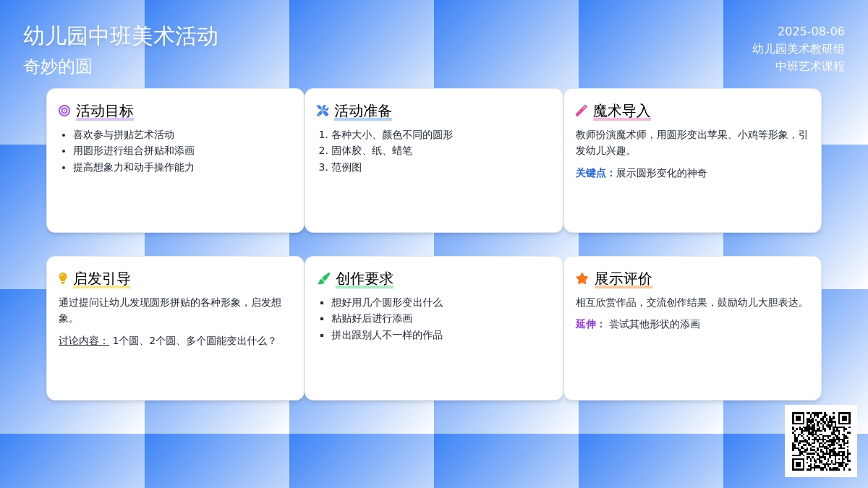Click the question 1个圆、2个圆、多个圆能变出什么？
This screenshot has height=488, width=868.
pos(195,341)
